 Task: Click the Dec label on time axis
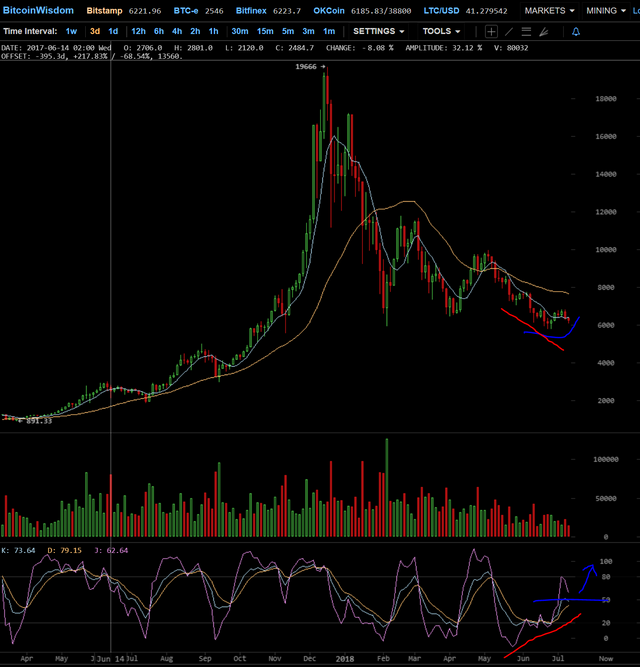pos(309,658)
